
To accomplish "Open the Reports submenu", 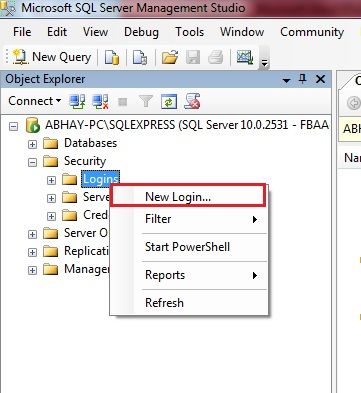I will pos(188,275).
